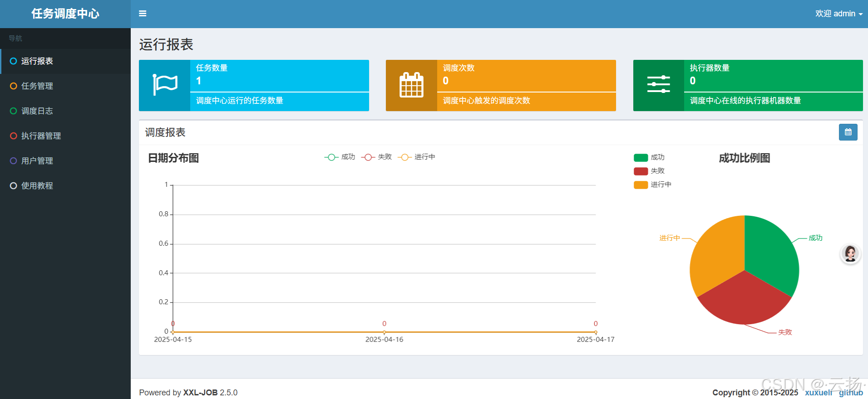Click the 调度次数 card title
This screenshot has height=399, width=868.
pos(459,68)
